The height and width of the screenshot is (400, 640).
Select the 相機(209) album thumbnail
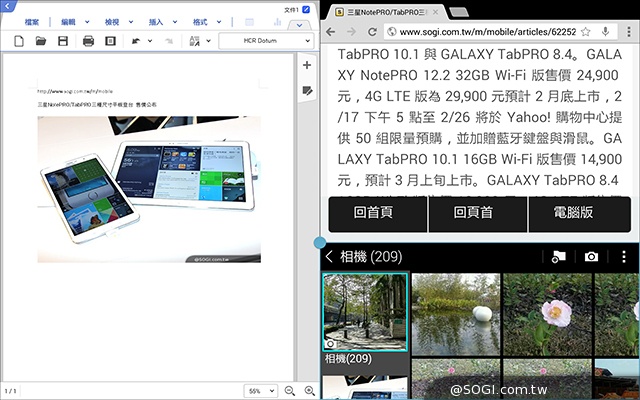pyautogui.click(x=365, y=312)
